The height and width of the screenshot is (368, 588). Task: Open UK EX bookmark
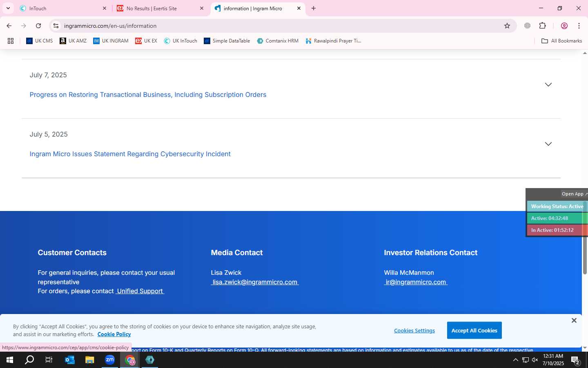point(146,41)
